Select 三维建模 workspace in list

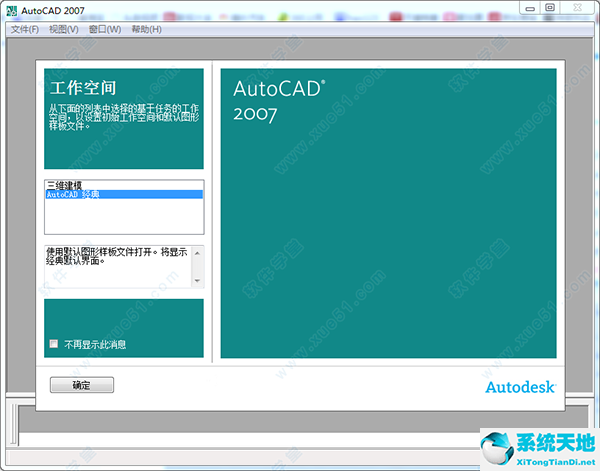point(124,186)
